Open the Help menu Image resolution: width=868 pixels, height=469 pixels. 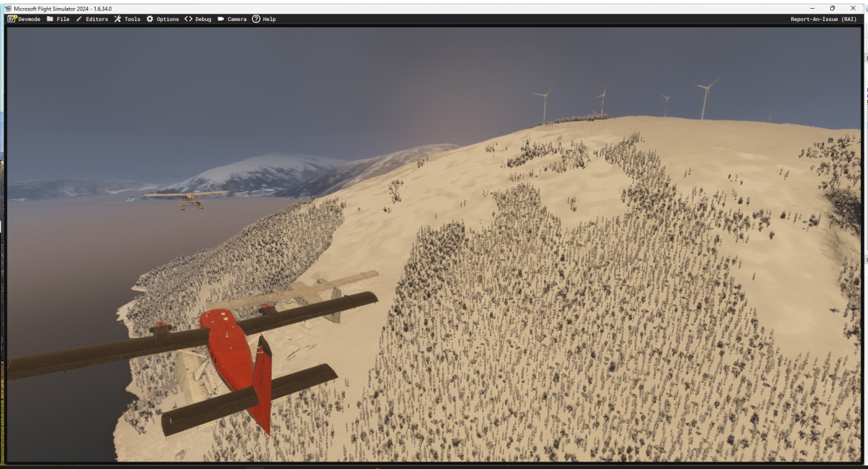[x=263, y=19]
